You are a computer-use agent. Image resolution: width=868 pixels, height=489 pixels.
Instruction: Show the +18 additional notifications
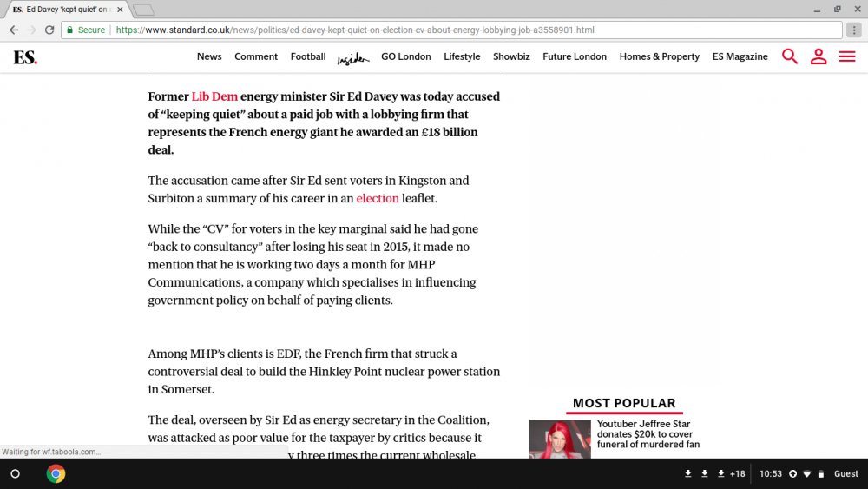tap(737, 474)
